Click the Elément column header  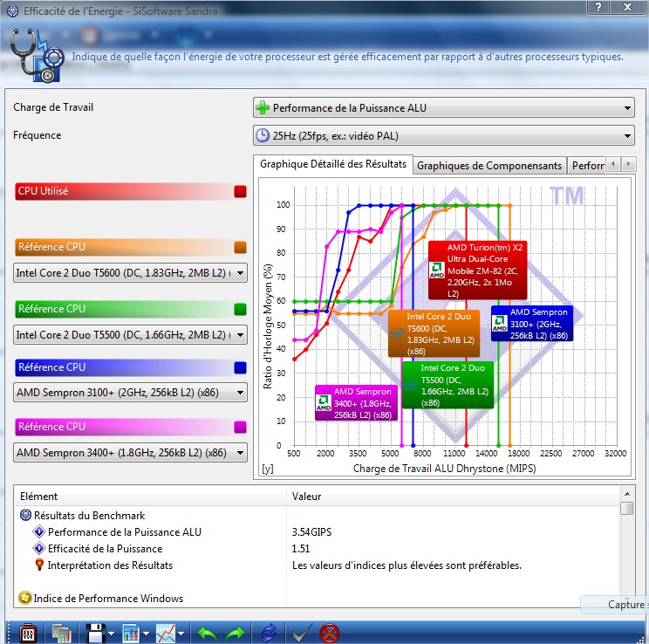coord(150,497)
